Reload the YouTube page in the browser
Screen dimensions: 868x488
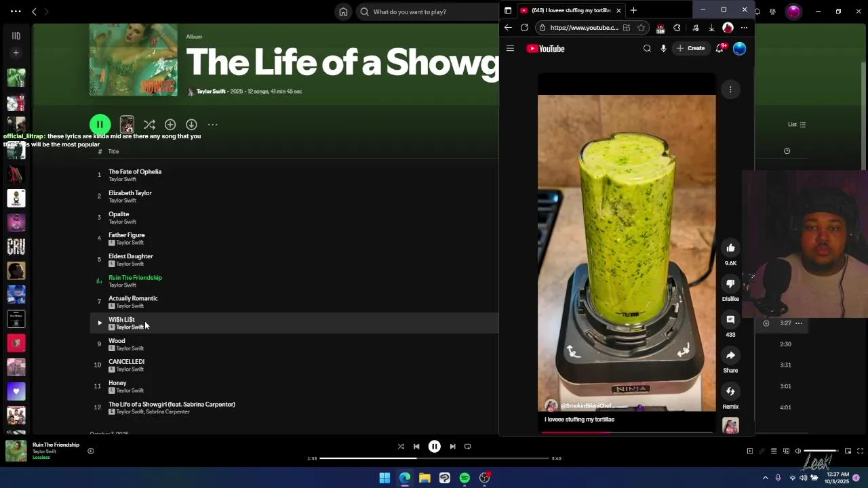pos(524,28)
